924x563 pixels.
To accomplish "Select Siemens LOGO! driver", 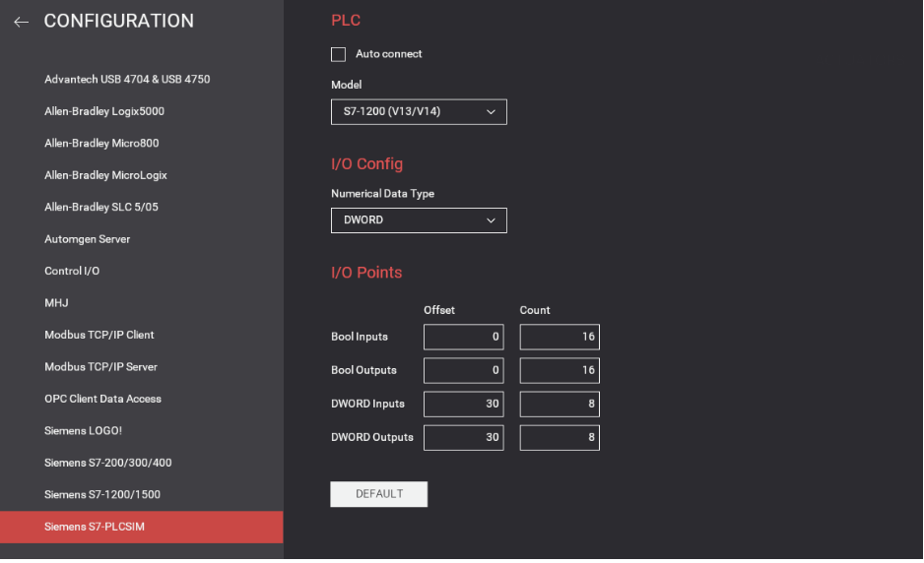I will pos(142,430).
